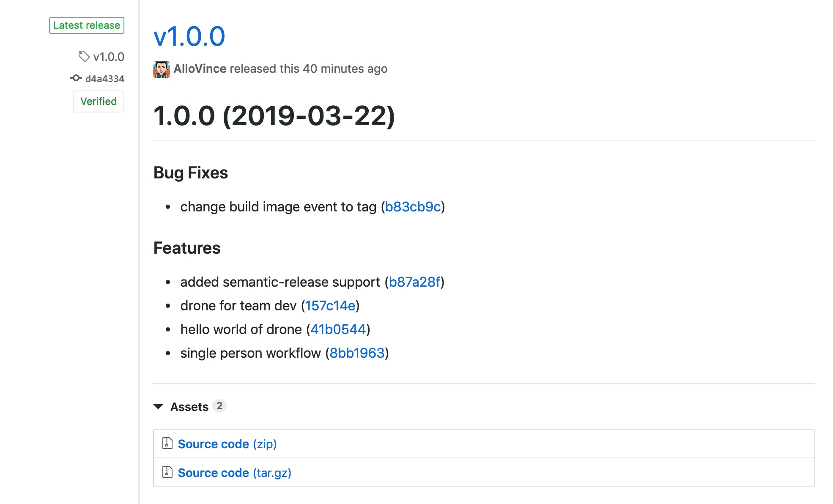
Task: Open commit b83cb9c link
Action: coord(413,207)
